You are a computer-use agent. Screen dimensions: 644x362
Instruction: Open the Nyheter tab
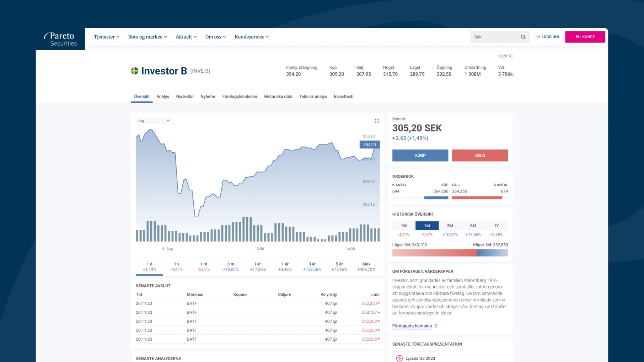click(x=208, y=97)
